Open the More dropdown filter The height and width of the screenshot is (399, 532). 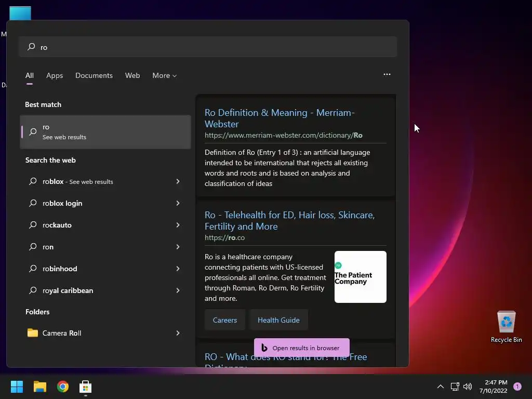pyautogui.click(x=165, y=75)
